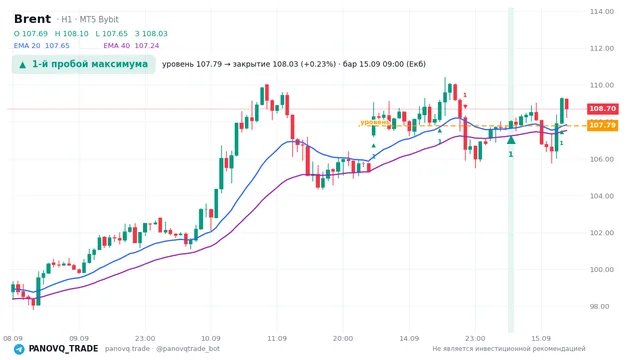640x360 pixels.
Task: Click the 102.00 price axis label
Action: tap(602, 233)
